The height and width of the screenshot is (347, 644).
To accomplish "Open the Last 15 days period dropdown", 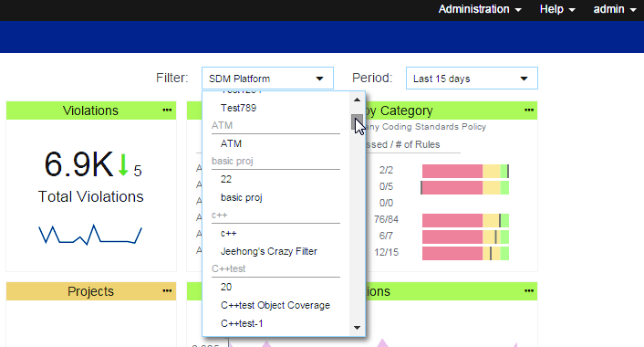I will (x=472, y=79).
